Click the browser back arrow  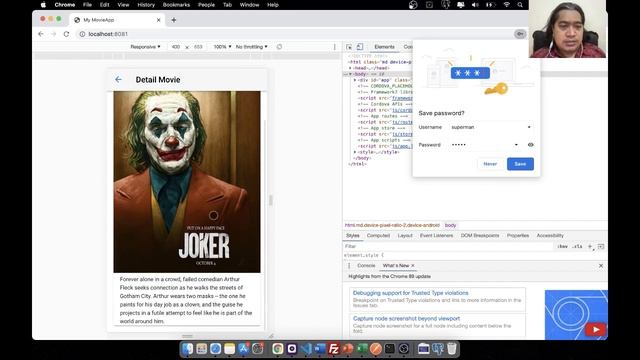[x=41, y=34]
